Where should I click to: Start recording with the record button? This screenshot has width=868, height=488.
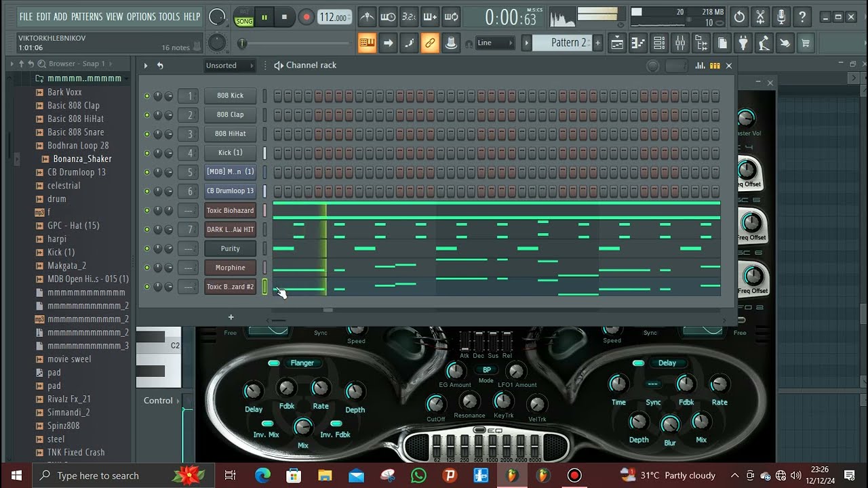[x=306, y=17]
